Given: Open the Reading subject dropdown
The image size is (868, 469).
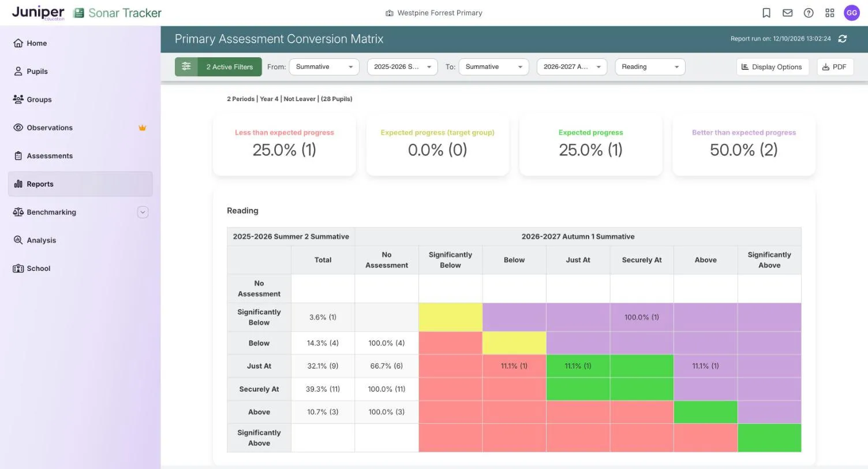Looking at the screenshot, I should (650, 67).
